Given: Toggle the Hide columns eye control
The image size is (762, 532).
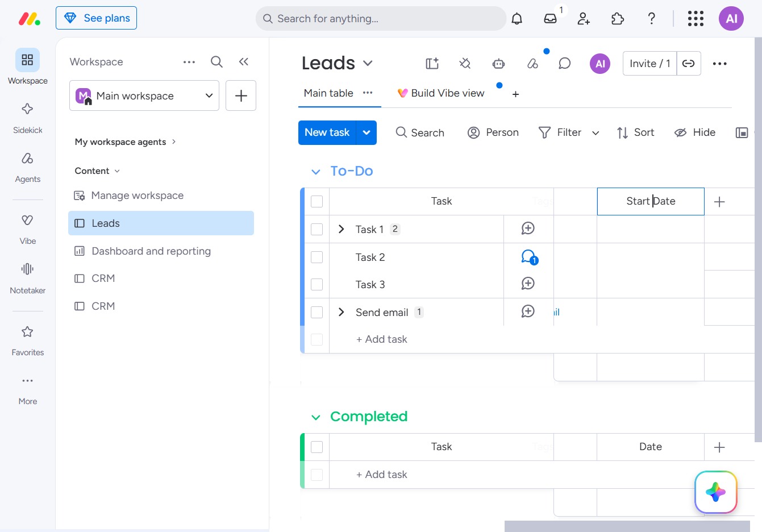Looking at the screenshot, I should tap(695, 132).
